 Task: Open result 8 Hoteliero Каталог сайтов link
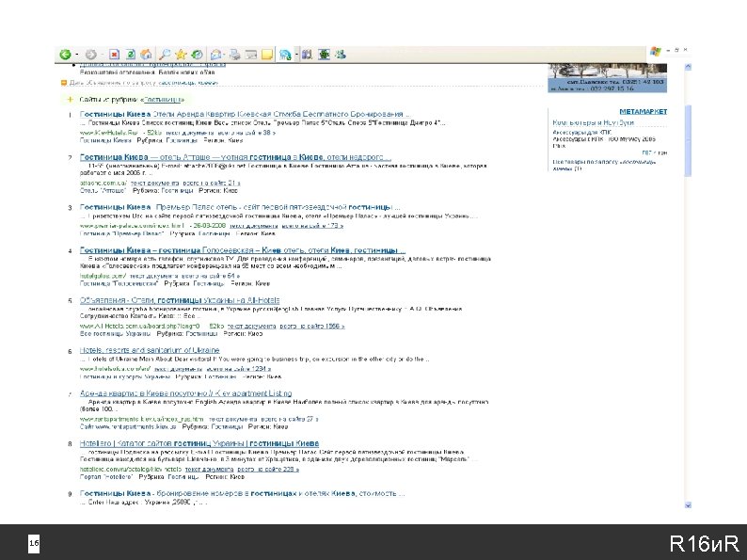click(x=199, y=443)
